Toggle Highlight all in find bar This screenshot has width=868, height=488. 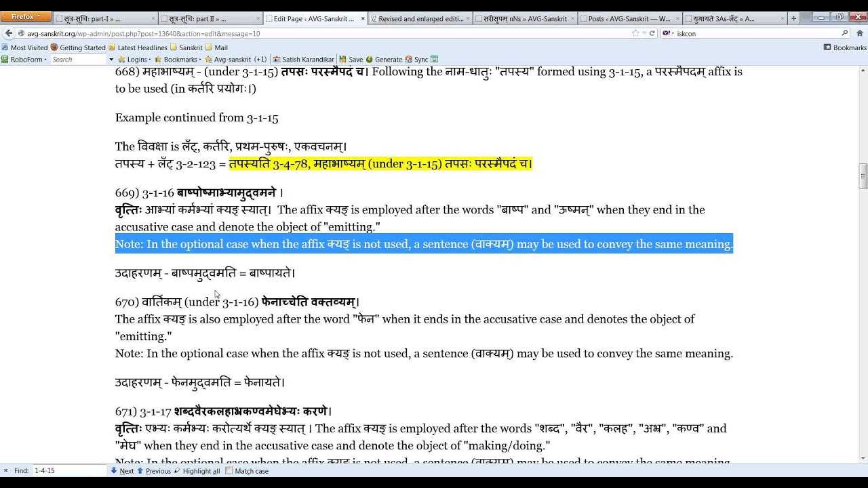point(197,470)
